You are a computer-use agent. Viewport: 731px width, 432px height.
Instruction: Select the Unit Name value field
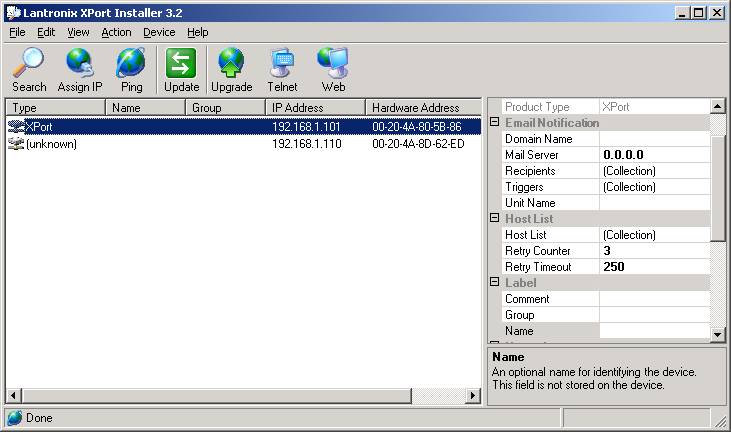pos(655,203)
